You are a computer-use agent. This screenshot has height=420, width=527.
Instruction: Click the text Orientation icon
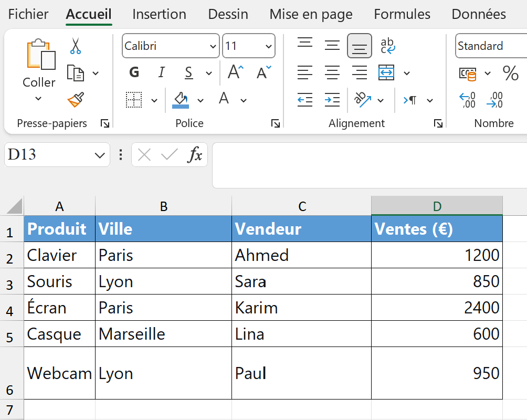(363, 100)
